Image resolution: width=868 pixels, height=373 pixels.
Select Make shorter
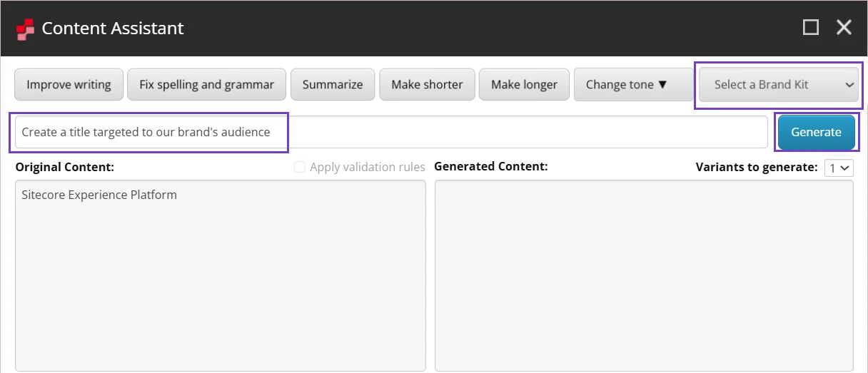click(x=427, y=84)
